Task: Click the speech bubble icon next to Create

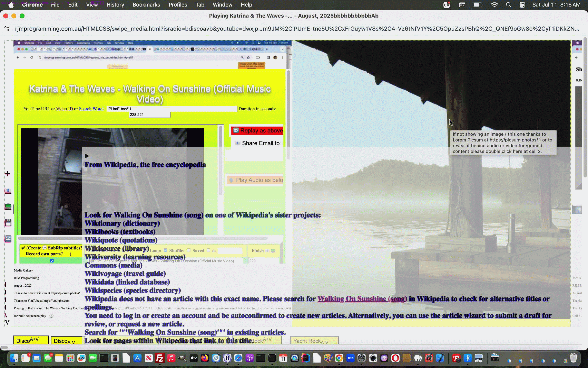Action: click(45, 248)
